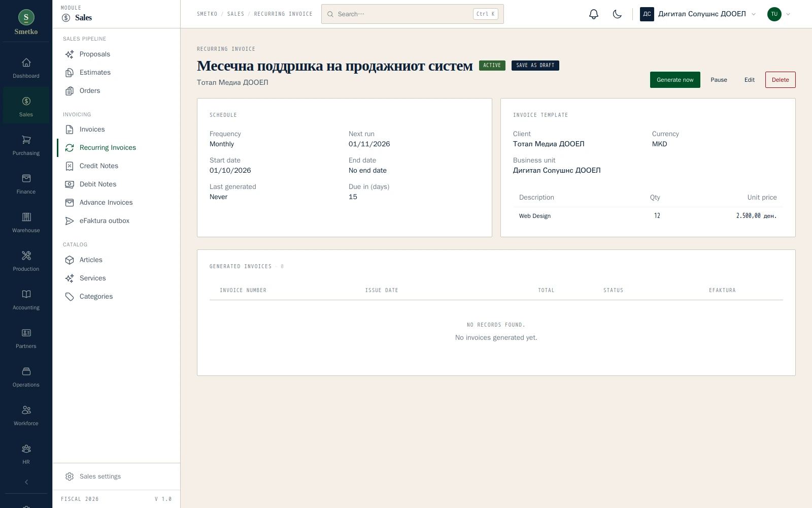Open the Finance module icon

(x=26, y=184)
